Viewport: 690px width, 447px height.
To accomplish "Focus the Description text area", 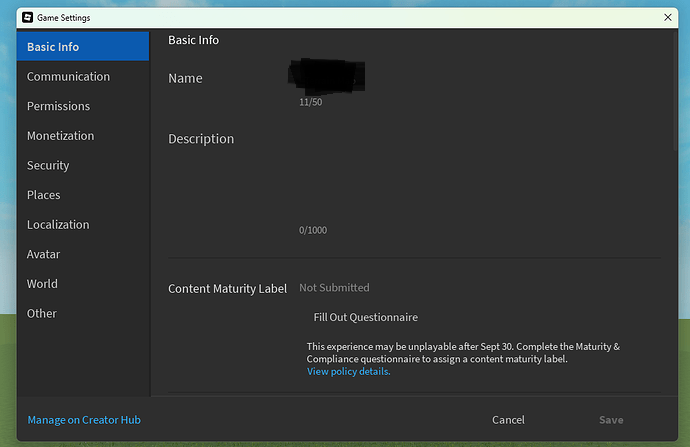I will [x=480, y=176].
